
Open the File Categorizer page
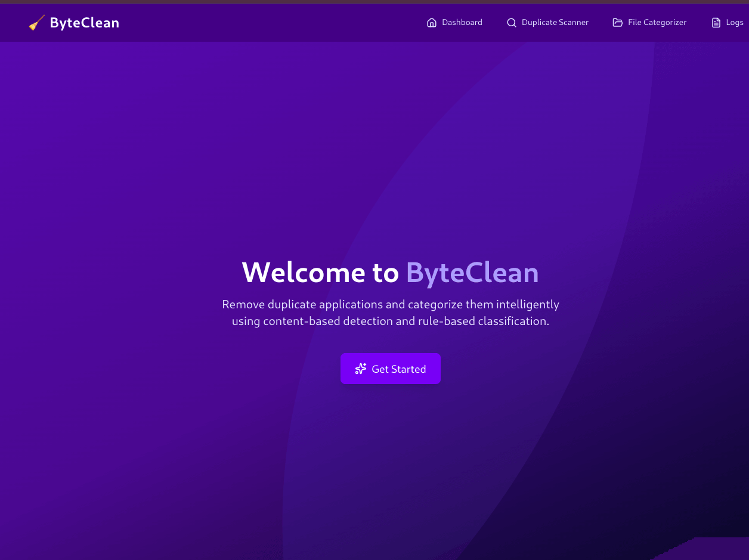coord(649,23)
